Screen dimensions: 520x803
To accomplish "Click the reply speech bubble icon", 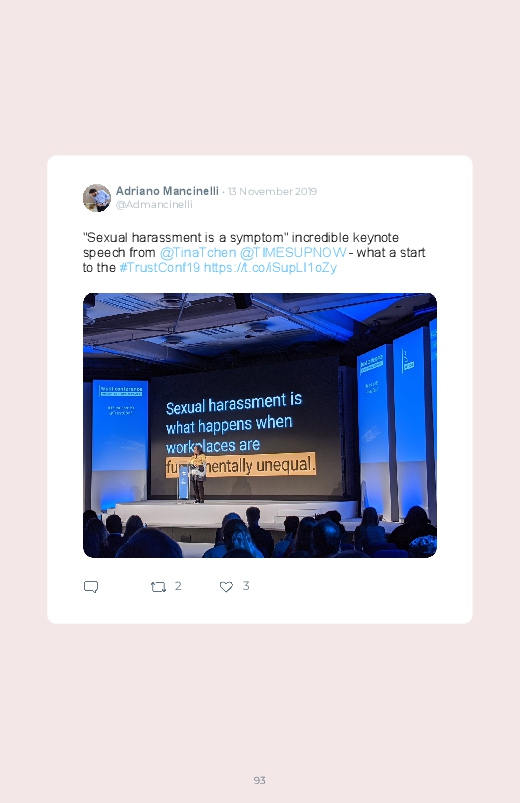I will [91, 586].
